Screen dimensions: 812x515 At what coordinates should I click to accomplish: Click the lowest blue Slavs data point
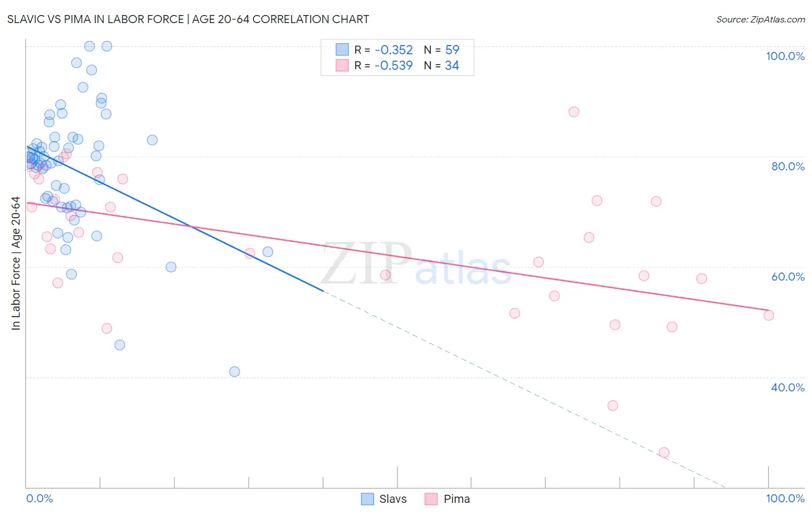[x=234, y=372]
